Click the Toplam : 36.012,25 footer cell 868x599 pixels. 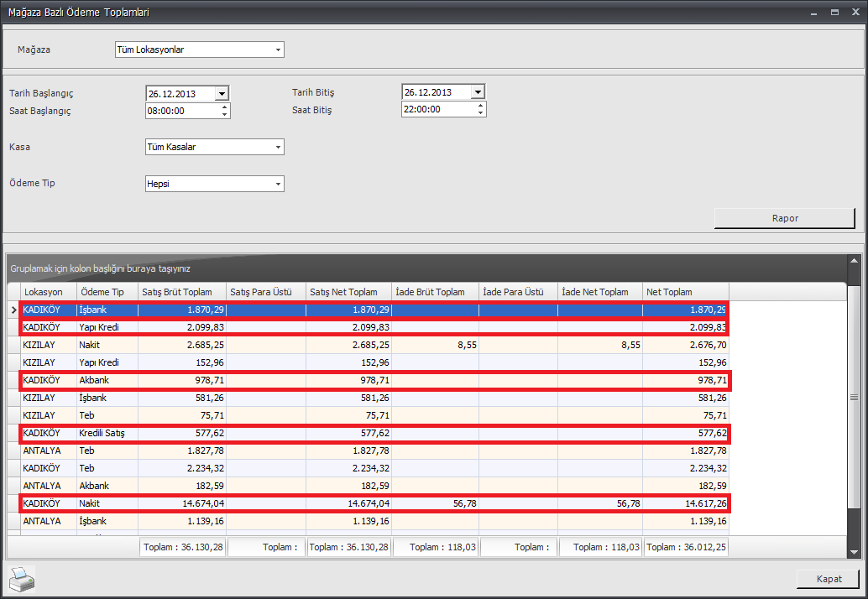point(685,547)
